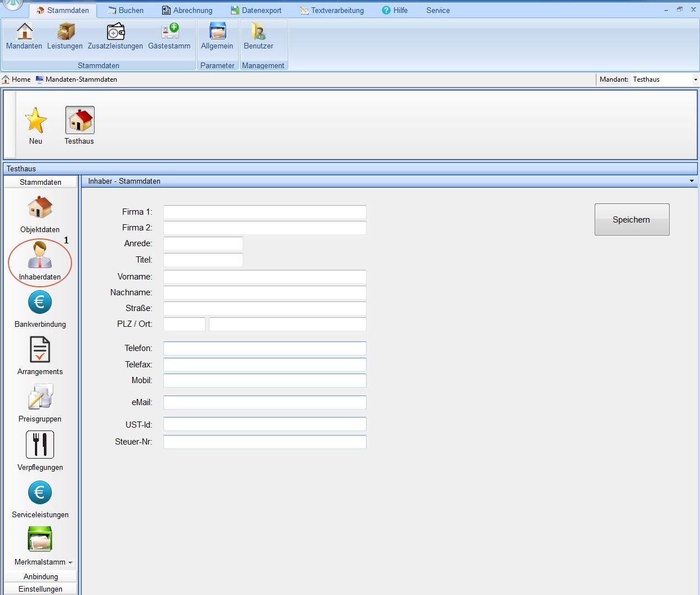
Task: Click the Verpflegungen sidebar icon
Action: 40,451
